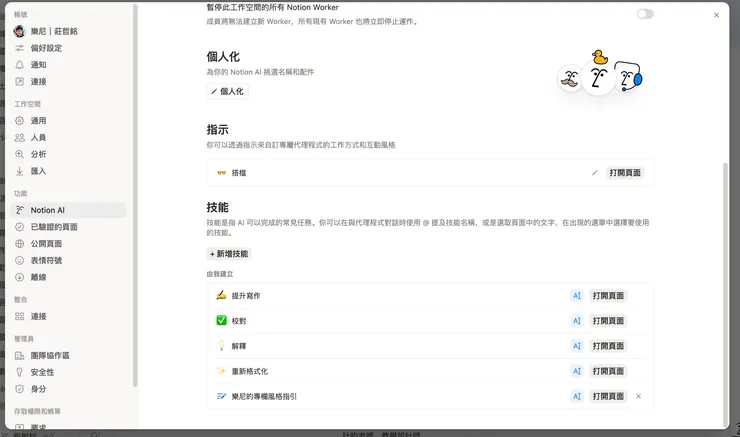
Task: Toggle pause all Notion Workers switch
Action: [645, 14]
